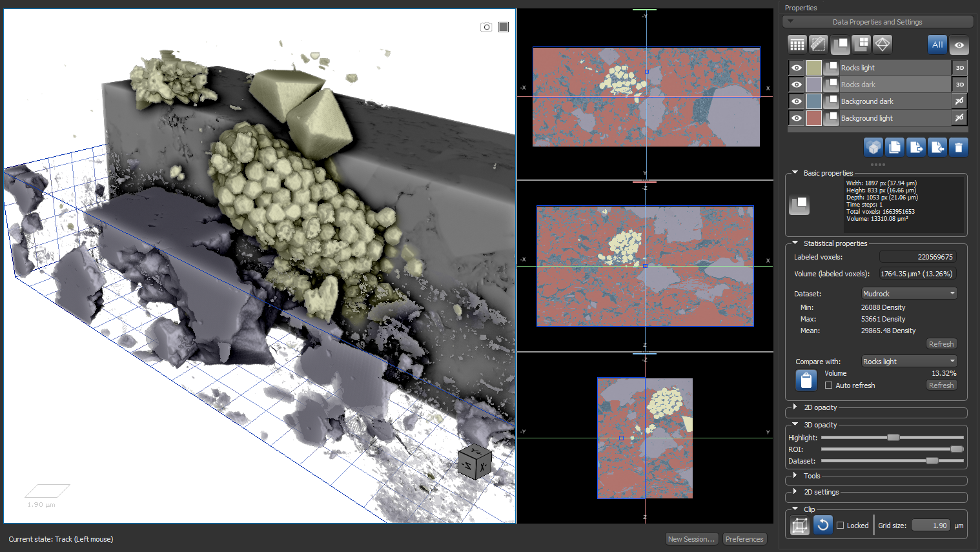The image size is (980, 552).
Task: Click the grid table icon in the toolbar
Action: [x=797, y=44]
